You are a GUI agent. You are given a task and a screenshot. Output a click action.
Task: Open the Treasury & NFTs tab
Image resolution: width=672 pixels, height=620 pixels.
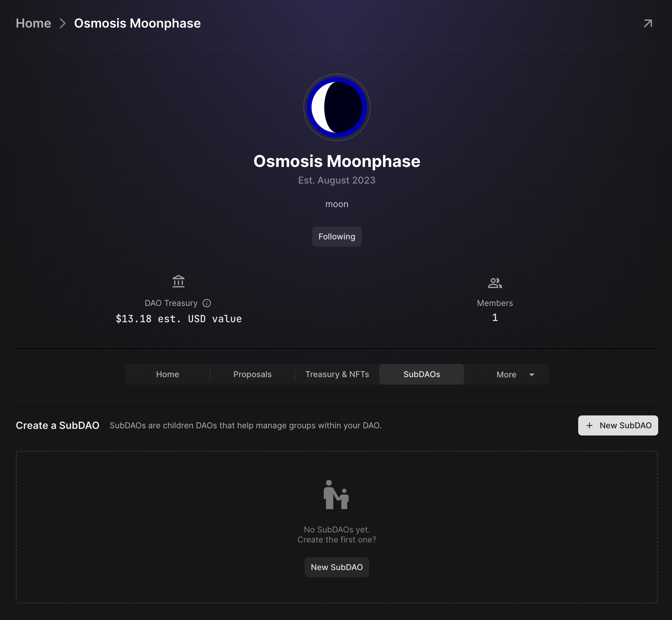click(337, 374)
